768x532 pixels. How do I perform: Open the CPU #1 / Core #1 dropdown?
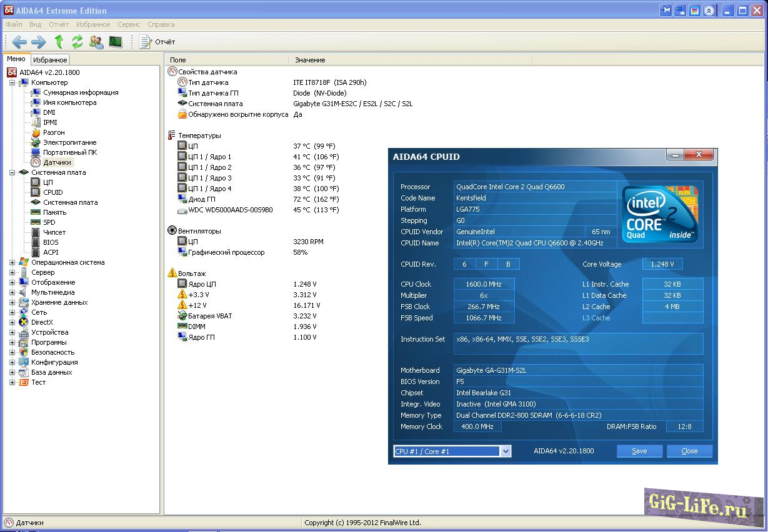[x=506, y=451]
